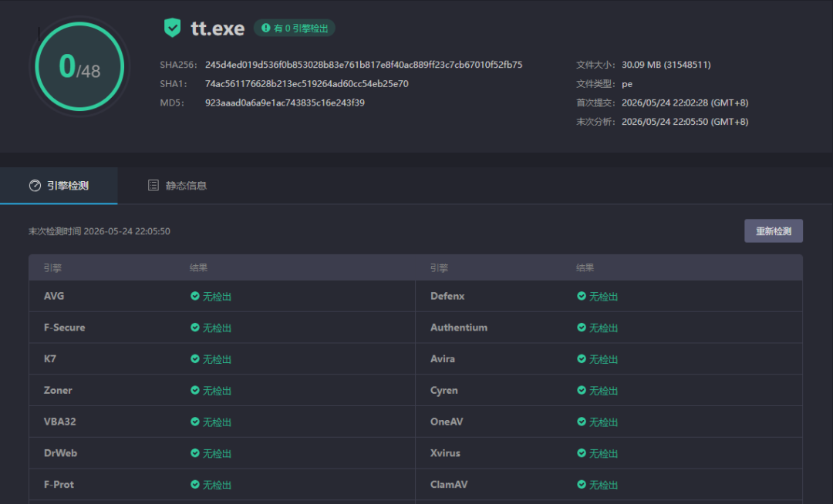Viewport: 833px width, 504px height.
Task: Click the list icon on 静态信息 tab
Action: point(153,185)
